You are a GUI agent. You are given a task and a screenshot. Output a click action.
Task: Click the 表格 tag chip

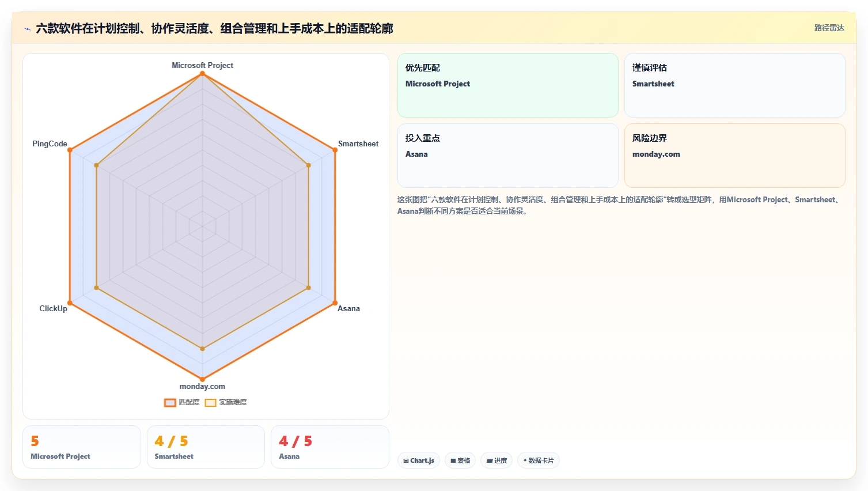pyautogui.click(x=460, y=460)
